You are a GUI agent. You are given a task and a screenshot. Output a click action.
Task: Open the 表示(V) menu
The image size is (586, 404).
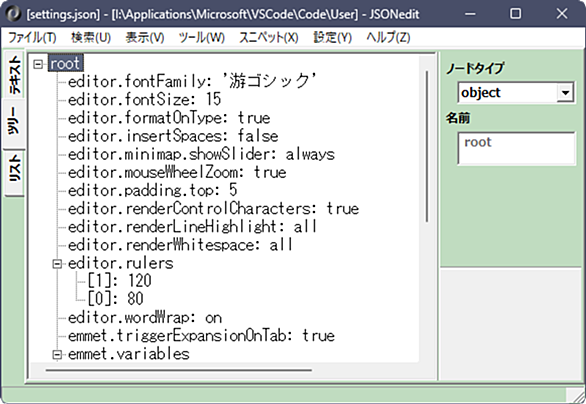pos(145,37)
